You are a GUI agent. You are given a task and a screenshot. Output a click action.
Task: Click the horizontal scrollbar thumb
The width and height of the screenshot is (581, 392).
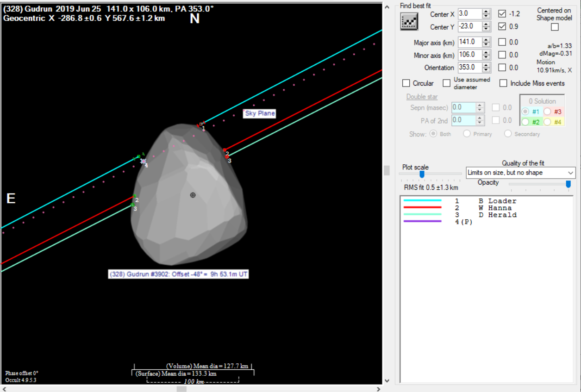(182, 389)
